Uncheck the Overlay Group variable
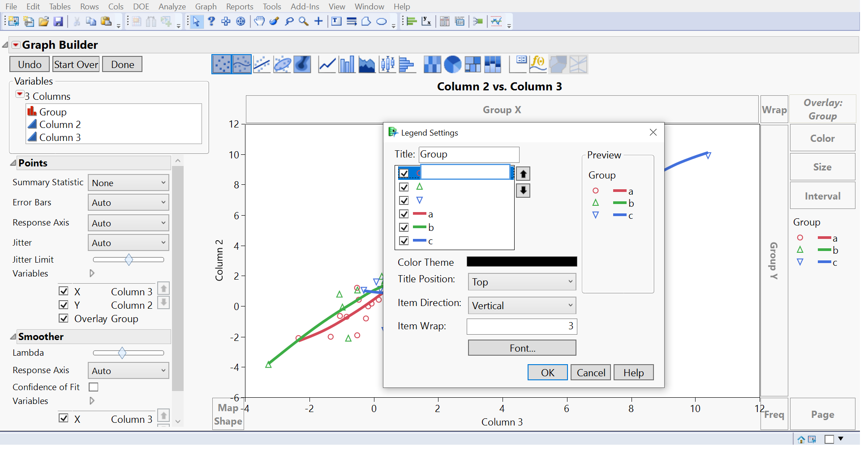The width and height of the screenshot is (868, 455). coord(64,318)
